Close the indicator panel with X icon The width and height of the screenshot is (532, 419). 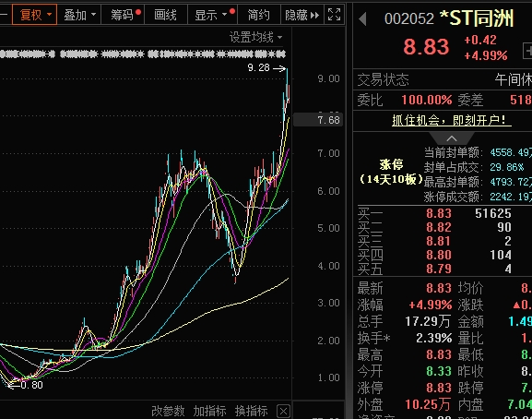(283, 412)
